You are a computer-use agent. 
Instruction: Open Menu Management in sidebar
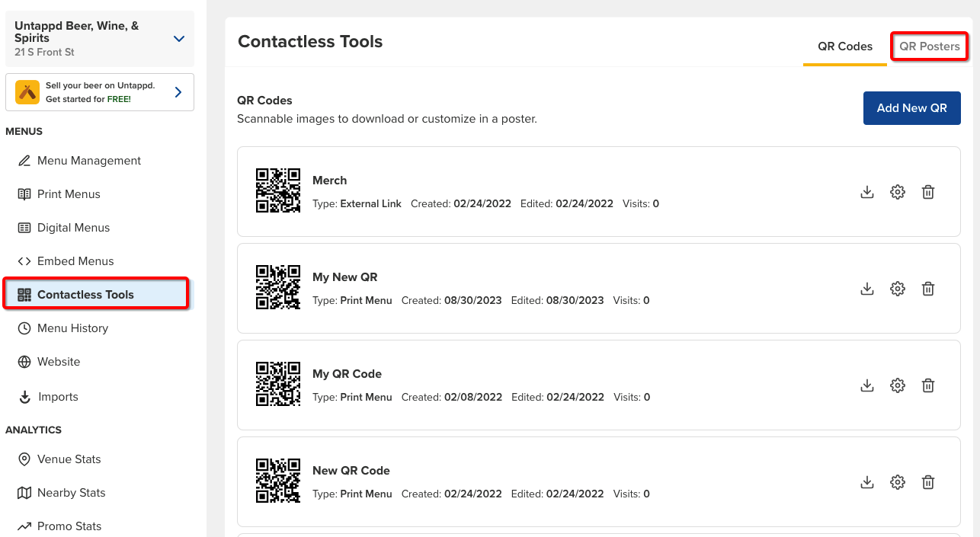point(88,161)
